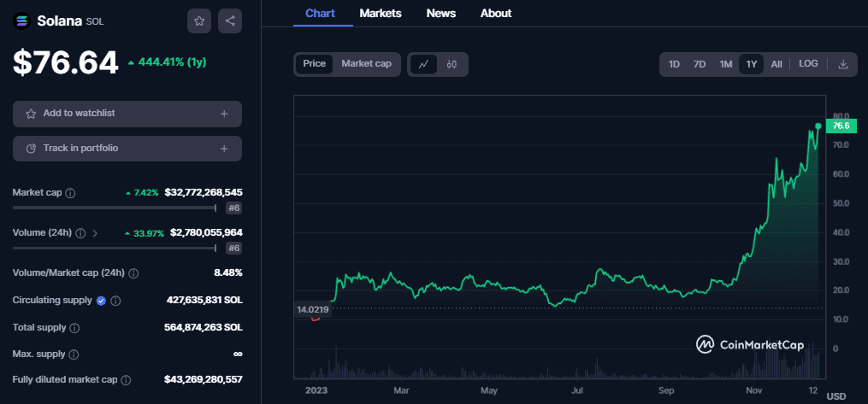Image resolution: width=868 pixels, height=404 pixels.
Task: Click Circulating supply info icon
Action: pos(115,301)
